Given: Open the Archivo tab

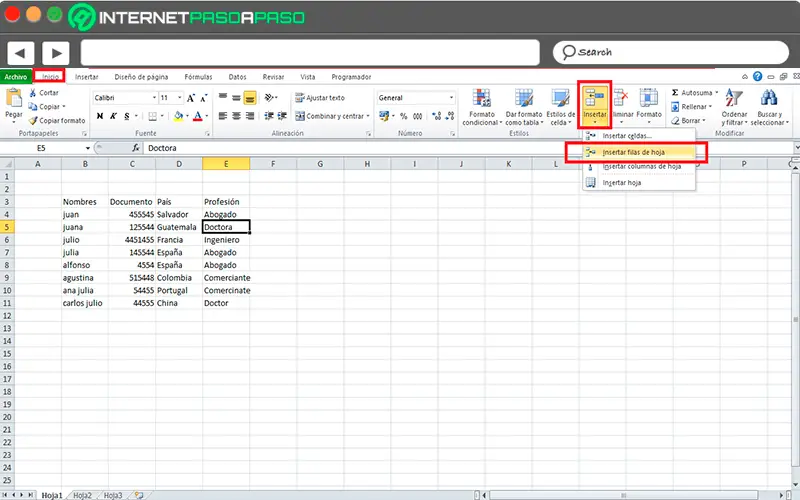Looking at the screenshot, I should pos(16,77).
